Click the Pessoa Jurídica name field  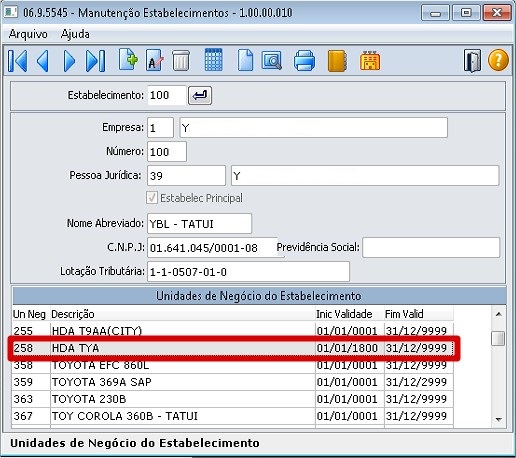click(x=365, y=175)
